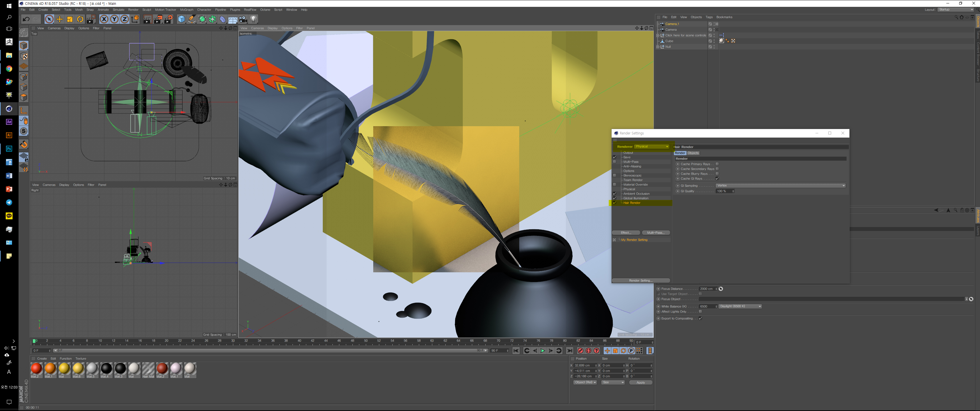Screen dimensions: 980x411
Task: Toggle the Parameter (P) keyframe icon
Action: 632,351
